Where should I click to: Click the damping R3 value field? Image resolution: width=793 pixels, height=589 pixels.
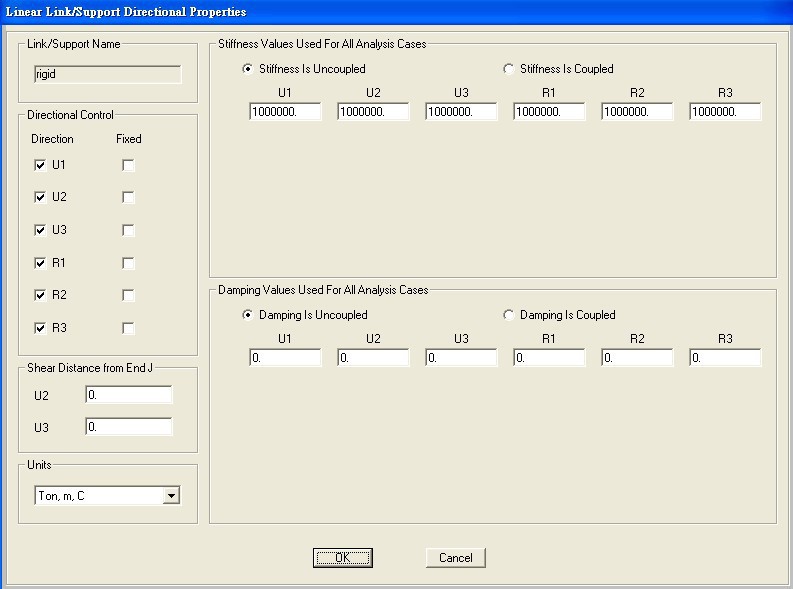click(x=725, y=358)
